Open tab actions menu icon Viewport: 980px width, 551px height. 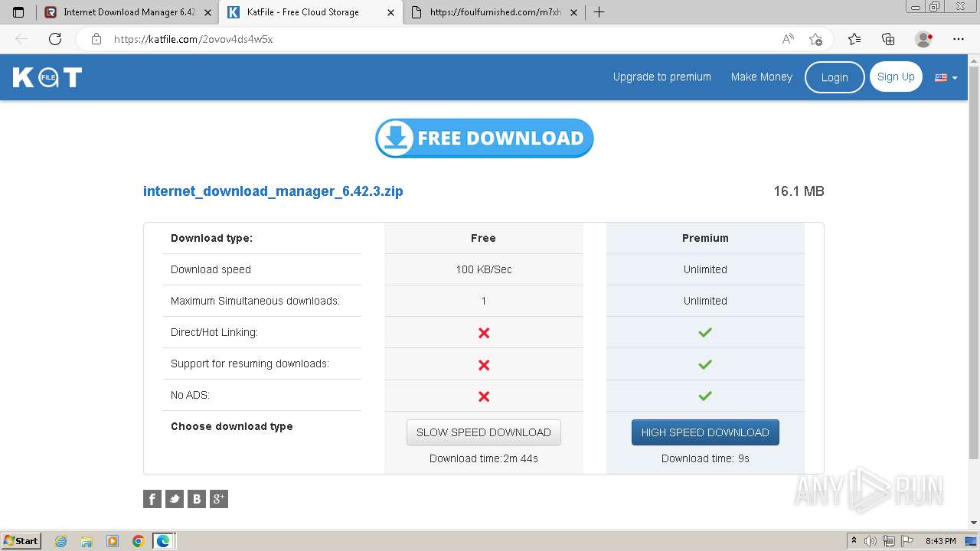point(19,12)
